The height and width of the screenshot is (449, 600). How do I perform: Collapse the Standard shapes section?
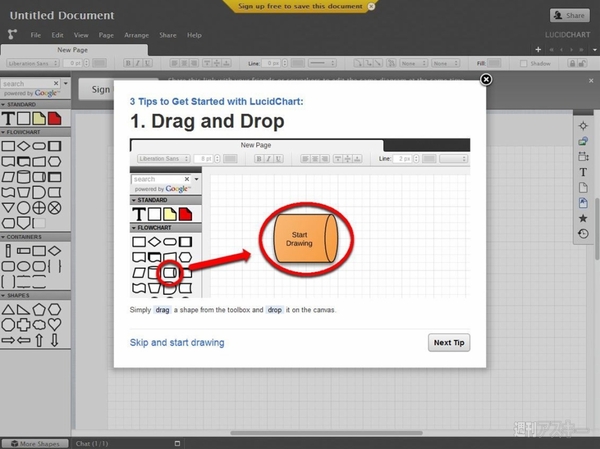35,104
